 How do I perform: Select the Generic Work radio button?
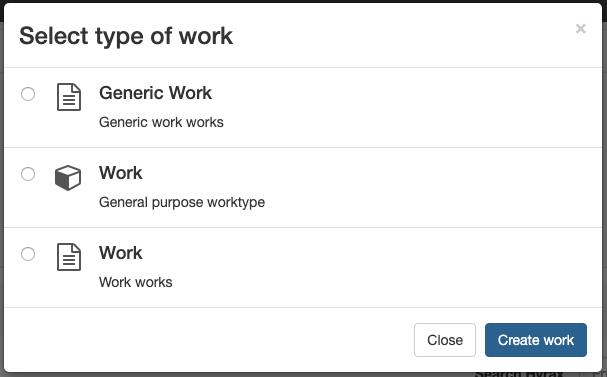point(28,94)
